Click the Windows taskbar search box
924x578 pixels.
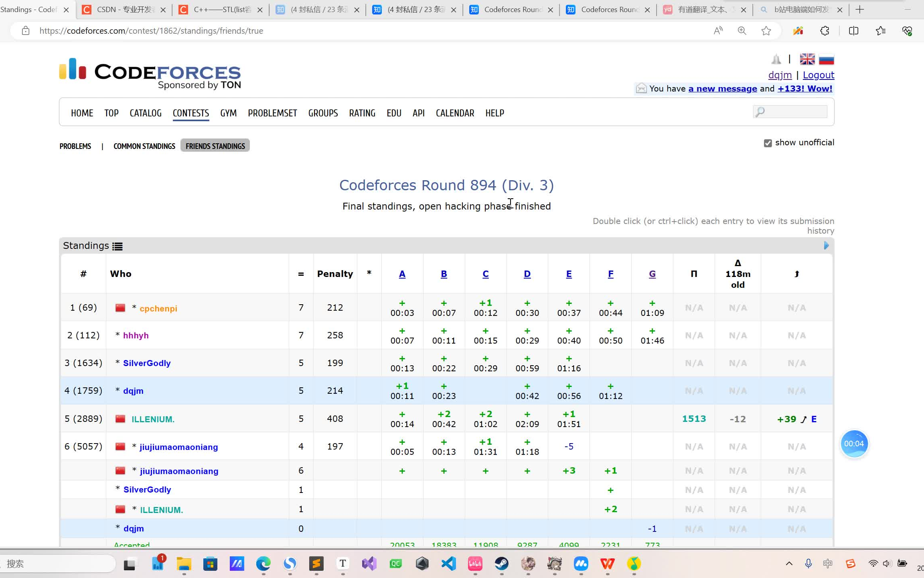click(58, 564)
